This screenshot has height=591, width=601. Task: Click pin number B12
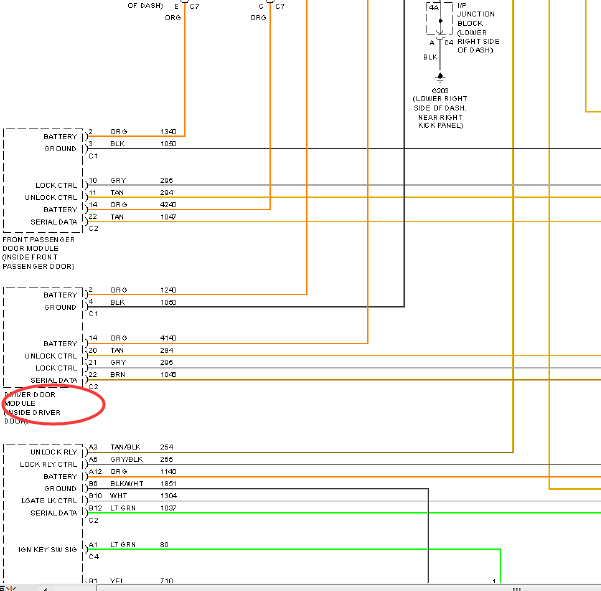point(95,508)
